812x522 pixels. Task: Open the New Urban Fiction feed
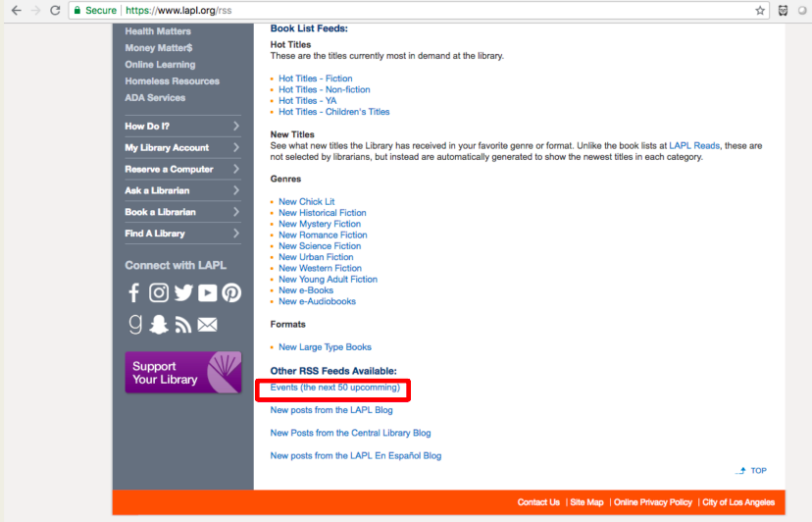click(x=316, y=257)
